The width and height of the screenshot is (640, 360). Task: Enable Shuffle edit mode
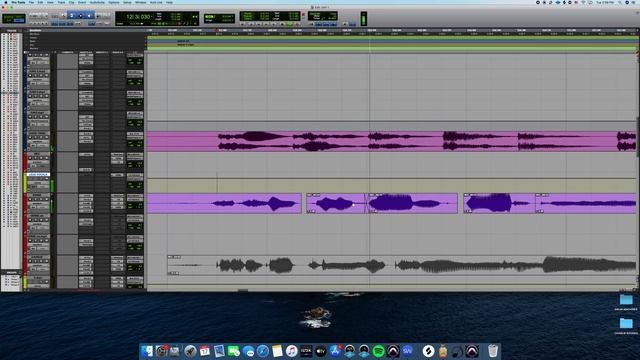8,16
